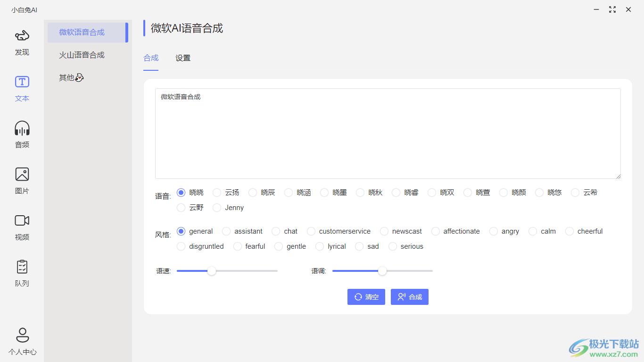Open 个人中心 user profile icon
Viewport: 644px width, 362px height.
coord(22,335)
